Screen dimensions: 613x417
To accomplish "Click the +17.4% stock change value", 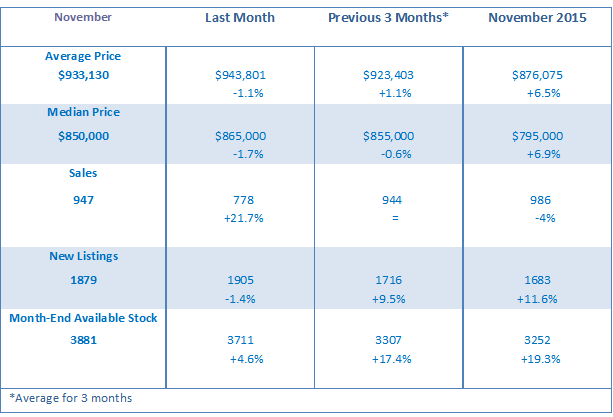I will pos(388,357).
